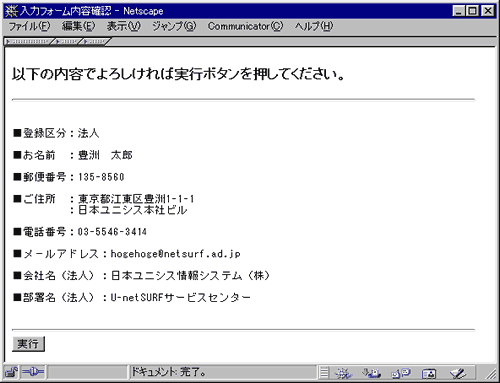Screen dimensions: 500x383
Task: Click the department U-netSURFサービスセンター
Action: coord(180,297)
